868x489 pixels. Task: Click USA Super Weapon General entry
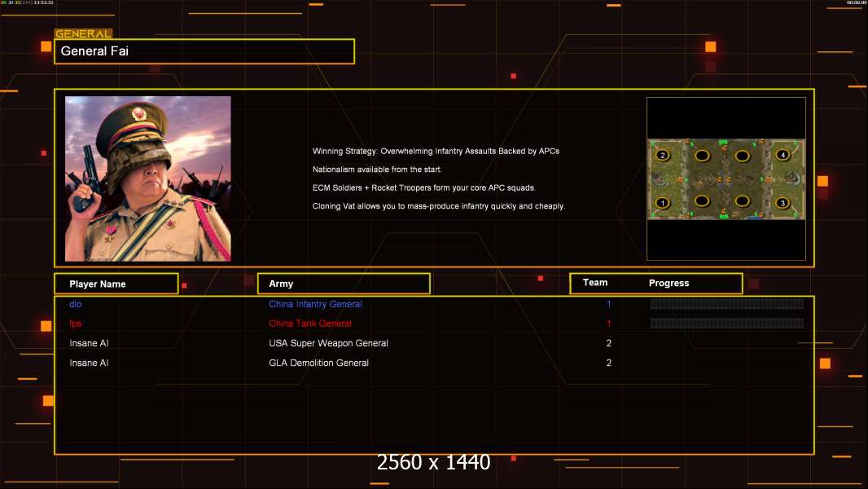click(328, 343)
